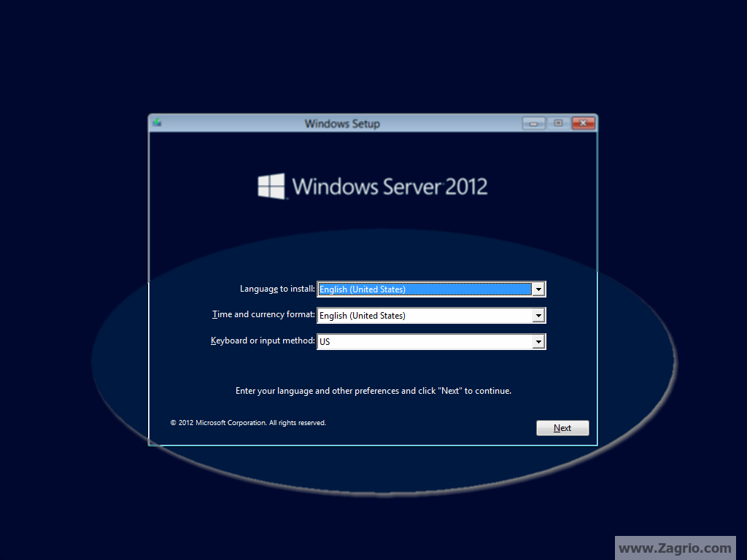Viewport: 747px width, 560px height.
Task: Maximize the Windows Setup window
Action: [558, 123]
